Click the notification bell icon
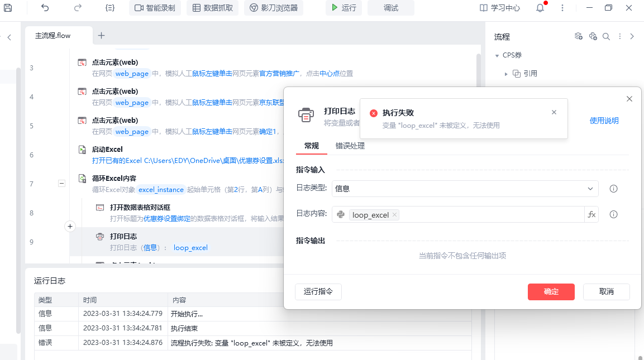 point(540,8)
